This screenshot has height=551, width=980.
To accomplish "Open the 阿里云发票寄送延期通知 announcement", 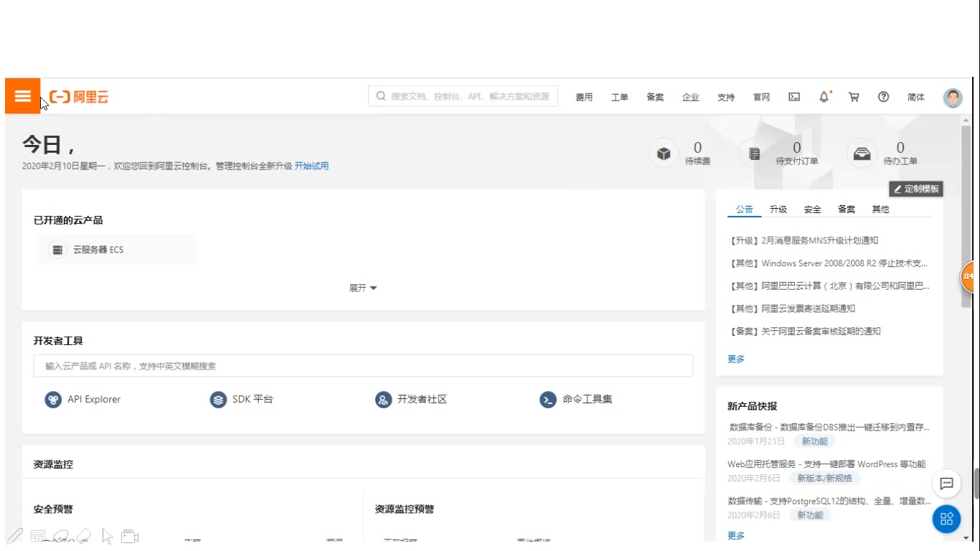I will 791,309.
